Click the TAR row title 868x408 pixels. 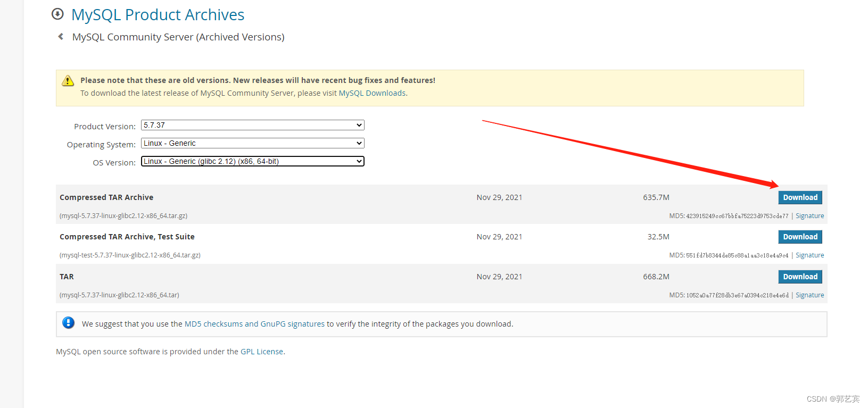click(x=67, y=277)
